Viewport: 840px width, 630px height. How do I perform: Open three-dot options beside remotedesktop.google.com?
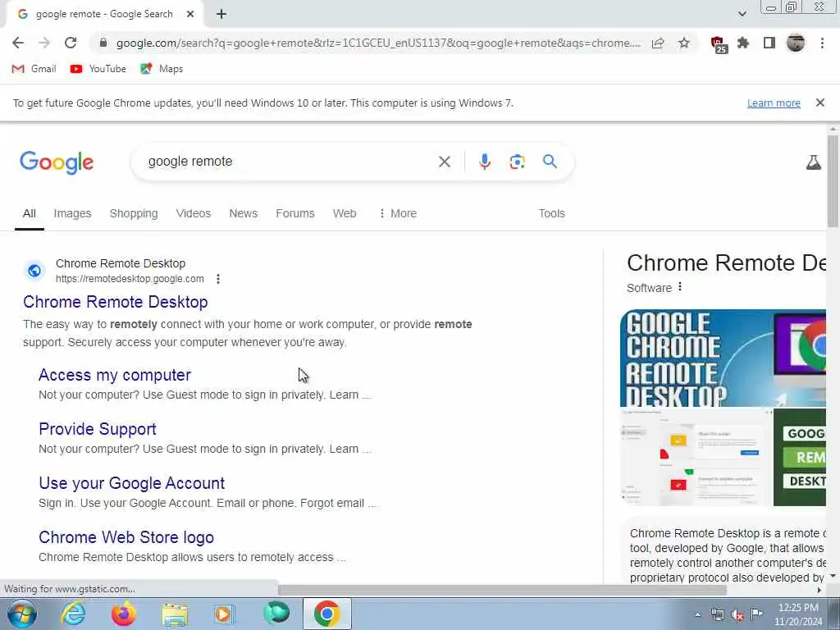pyautogui.click(x=217, y=279)
